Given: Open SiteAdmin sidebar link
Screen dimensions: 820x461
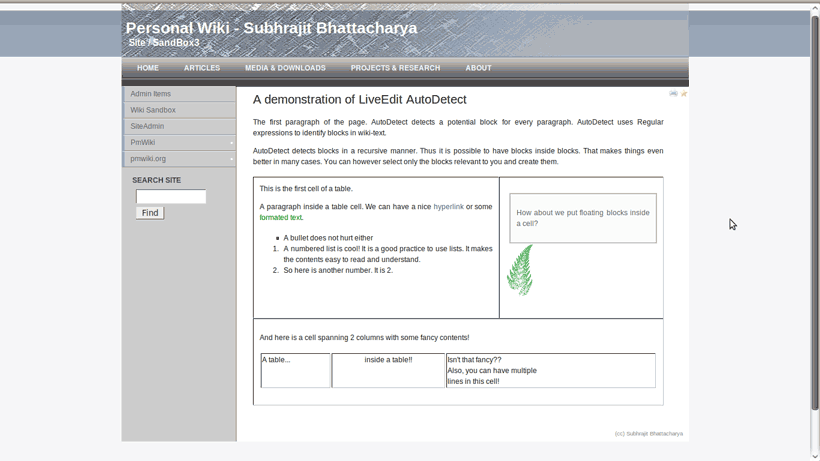Looking at the screenshot, I should tap(179, 126).
